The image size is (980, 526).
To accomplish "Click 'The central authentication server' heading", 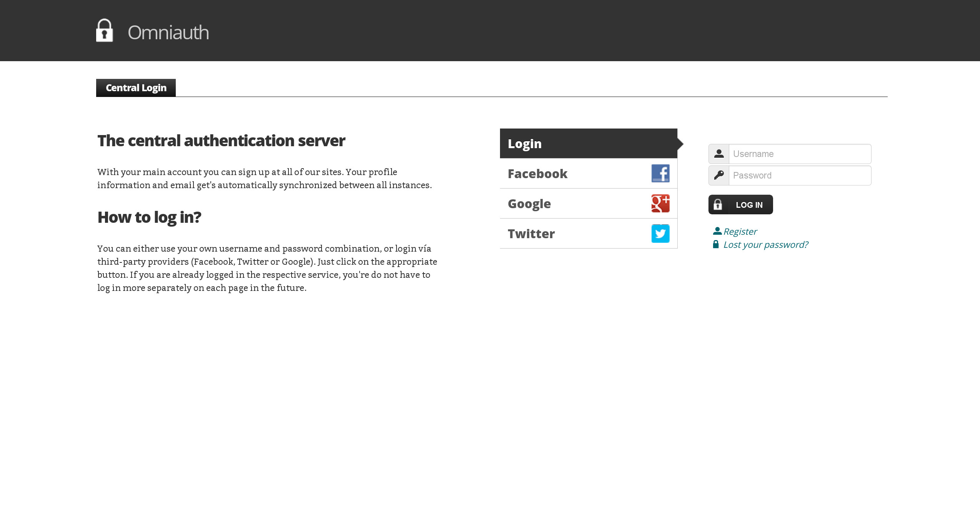I will 221,141.
